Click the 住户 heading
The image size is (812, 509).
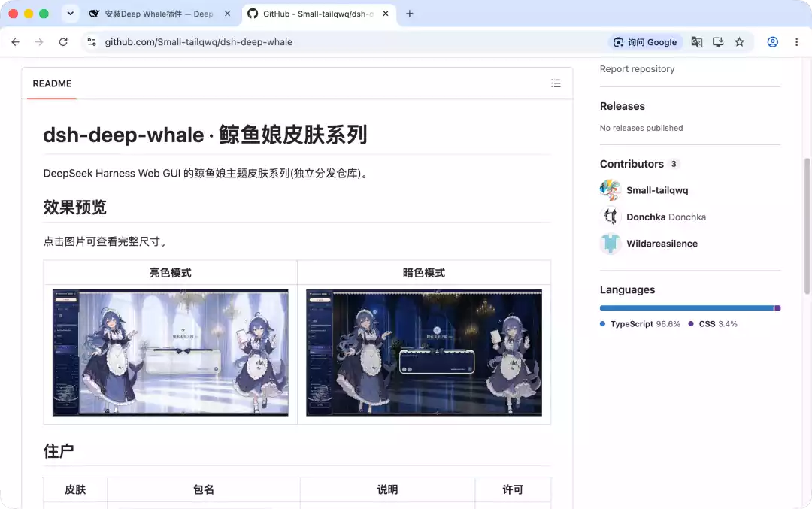coord(59,451)
